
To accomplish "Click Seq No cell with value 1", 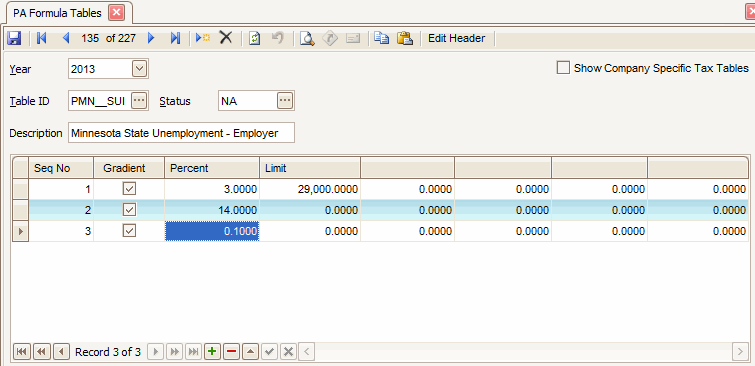I will (x=61, y=189).
